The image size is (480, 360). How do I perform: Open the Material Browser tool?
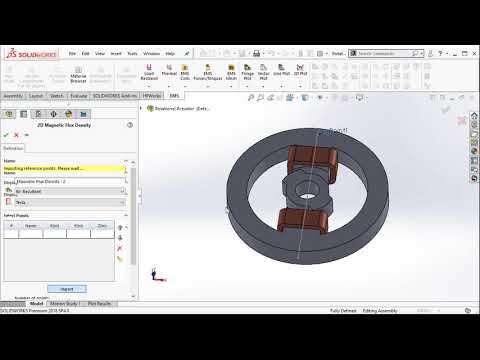click(78, 75)
